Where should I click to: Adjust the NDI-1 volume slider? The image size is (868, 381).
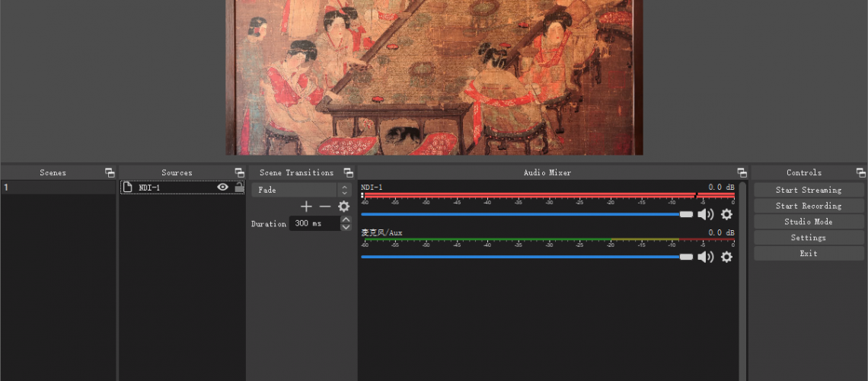tap(526, 214)
